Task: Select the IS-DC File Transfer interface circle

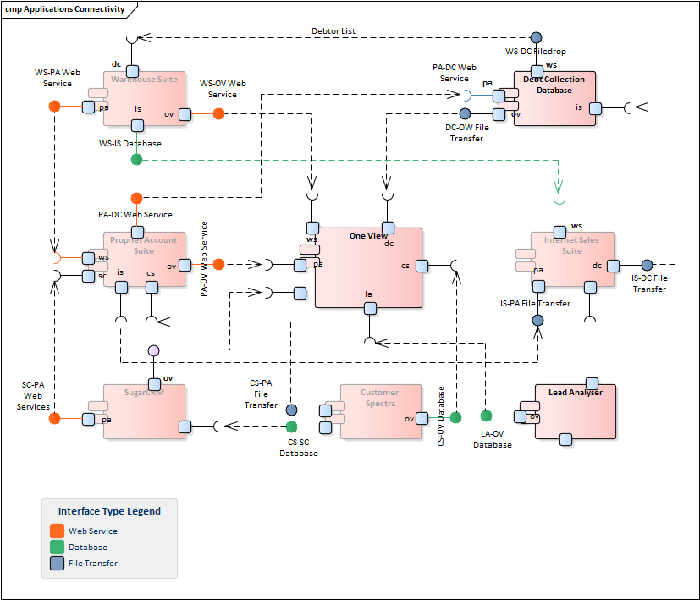Action: (x=648, y=265)
